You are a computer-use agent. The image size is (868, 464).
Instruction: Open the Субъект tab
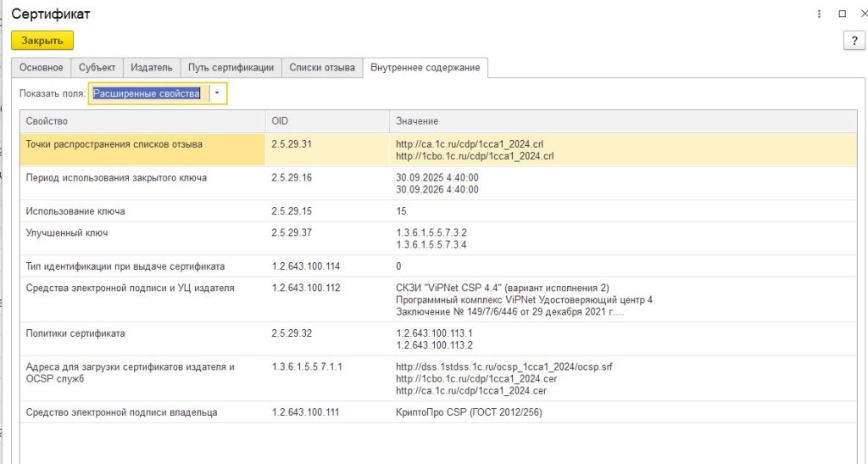(97, 68)
